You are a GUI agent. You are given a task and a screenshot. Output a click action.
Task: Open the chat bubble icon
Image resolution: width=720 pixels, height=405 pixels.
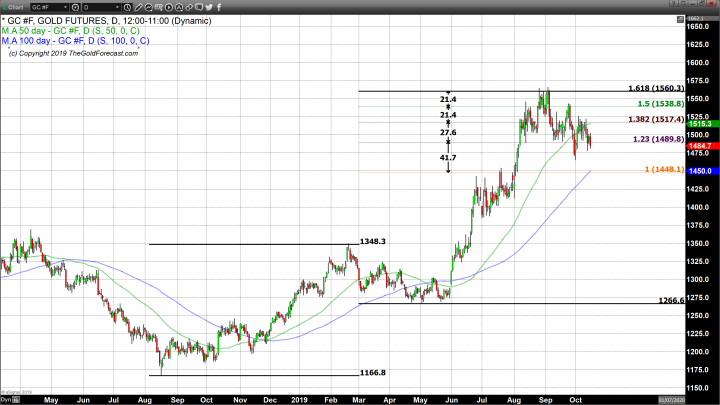pyautogui.click(x=199, y=7)
